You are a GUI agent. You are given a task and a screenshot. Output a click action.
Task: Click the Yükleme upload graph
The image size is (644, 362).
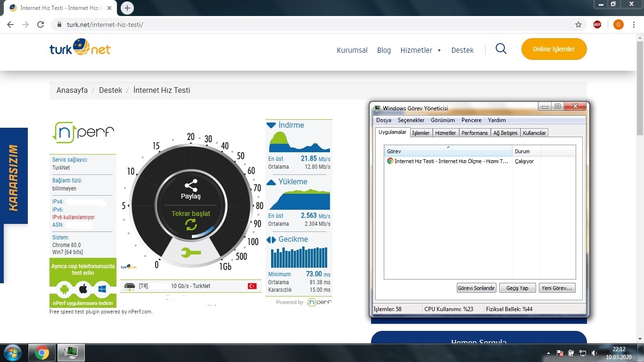[299, 199]
